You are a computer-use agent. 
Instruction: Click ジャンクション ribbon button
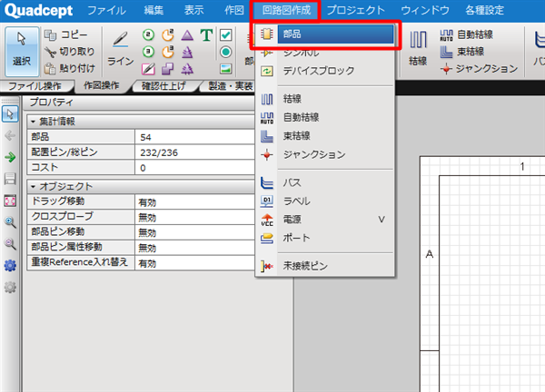point(479,69)
